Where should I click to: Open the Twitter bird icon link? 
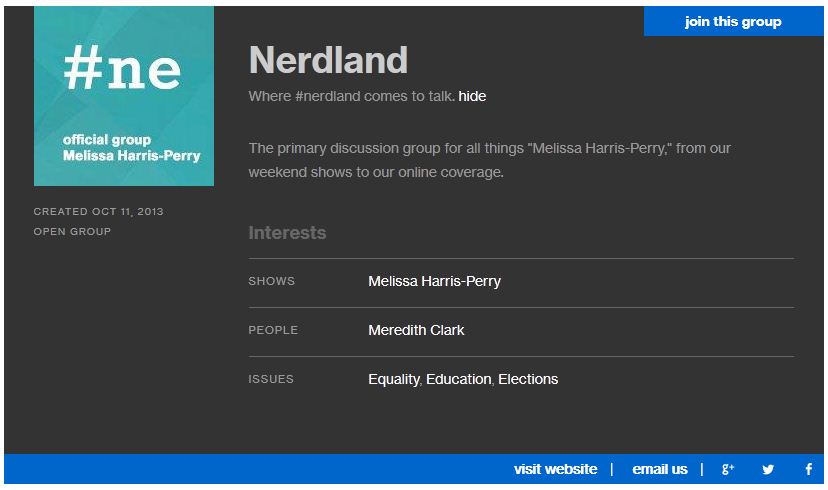pyautogui.click(x=768, y=469)
